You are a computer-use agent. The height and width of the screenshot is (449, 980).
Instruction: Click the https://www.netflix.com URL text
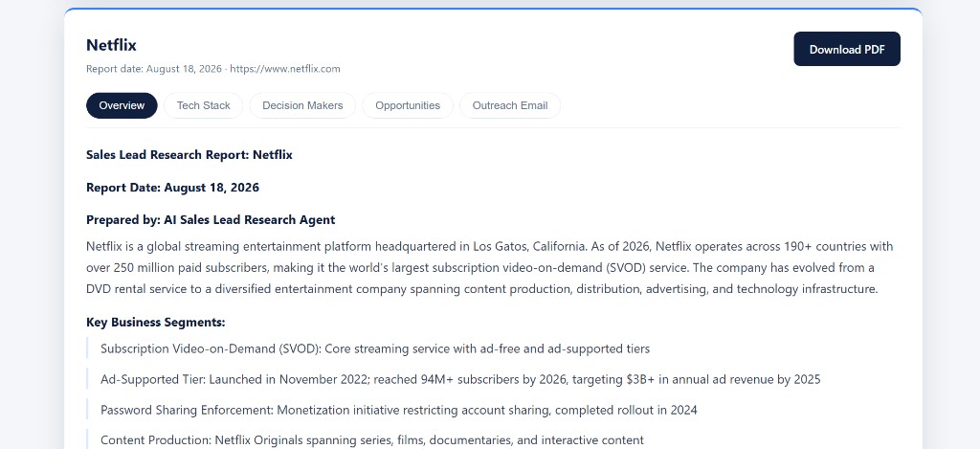(x=285, y=69)
